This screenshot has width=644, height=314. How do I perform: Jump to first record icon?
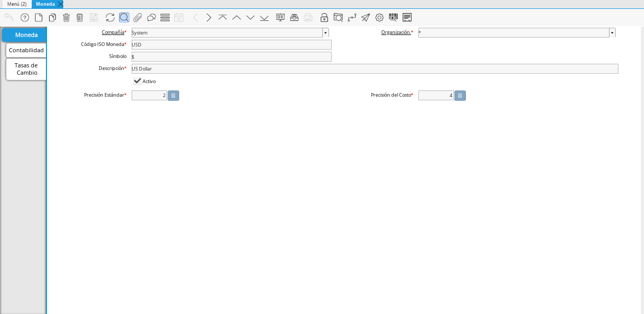(x=223, y=17)
